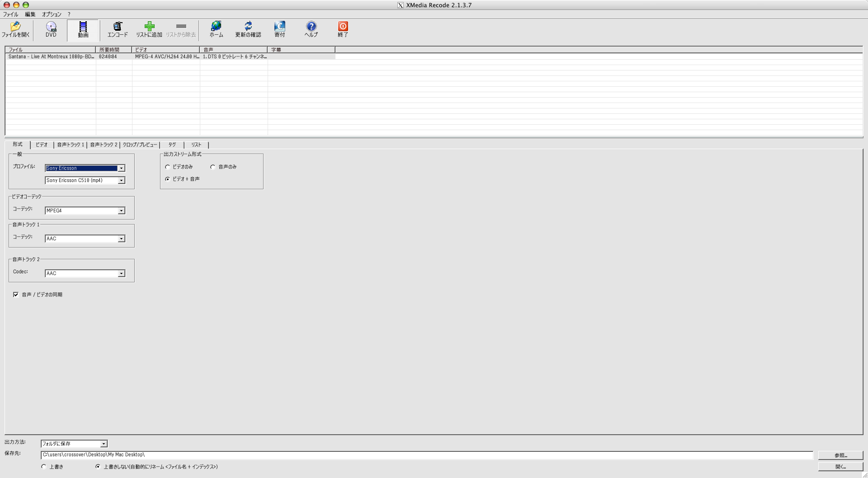Select ビデオのみ radio button
This screenshot has height=478, width=868.
click(168, 167)
